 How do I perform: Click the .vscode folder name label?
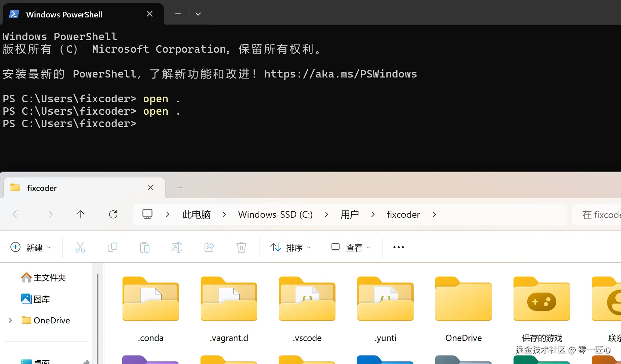tap(307, 338)
